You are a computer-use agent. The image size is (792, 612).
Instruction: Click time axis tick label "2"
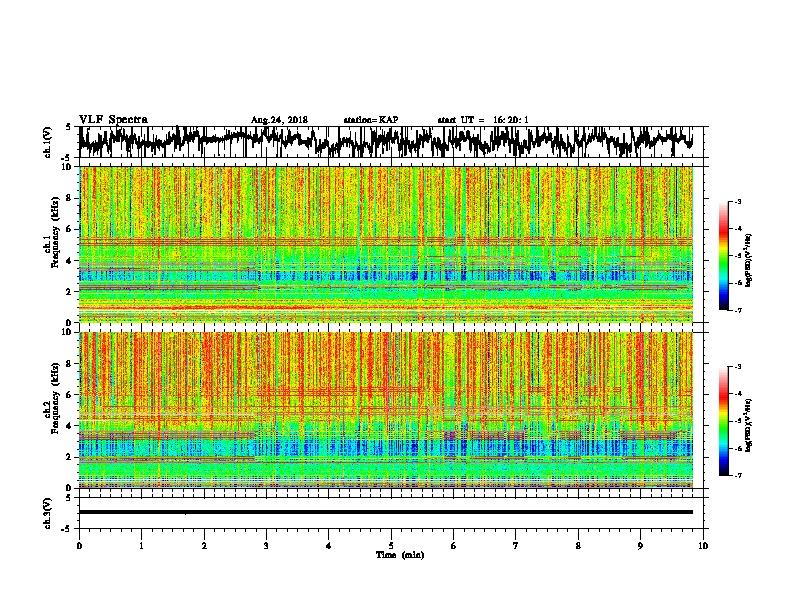coord(204,546)
